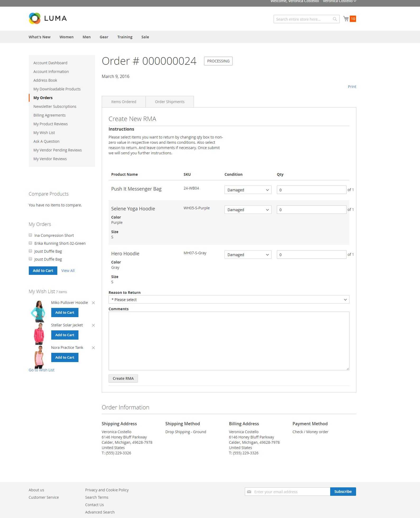Check the first Joust Duffle Bag checkbox

pos(30,251)
